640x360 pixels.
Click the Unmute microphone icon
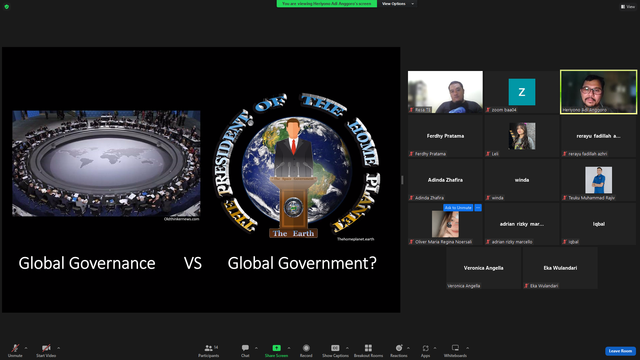tap(15, 348)
